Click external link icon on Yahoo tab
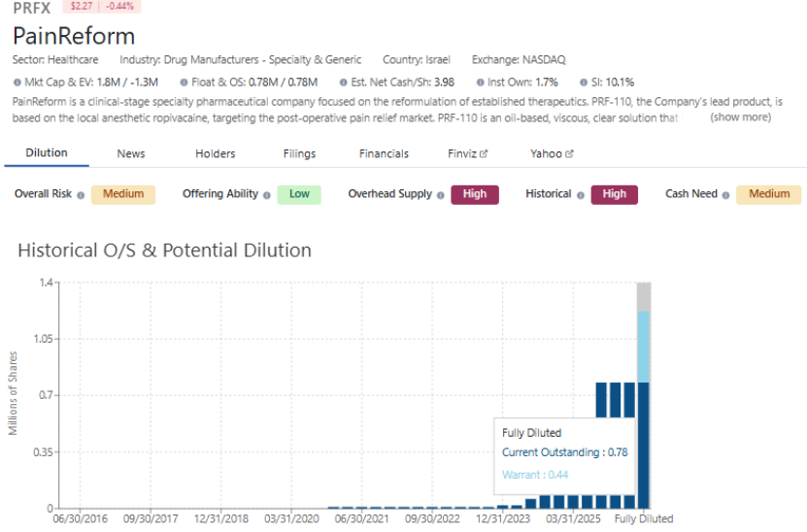807x532 pixels. 569,153
